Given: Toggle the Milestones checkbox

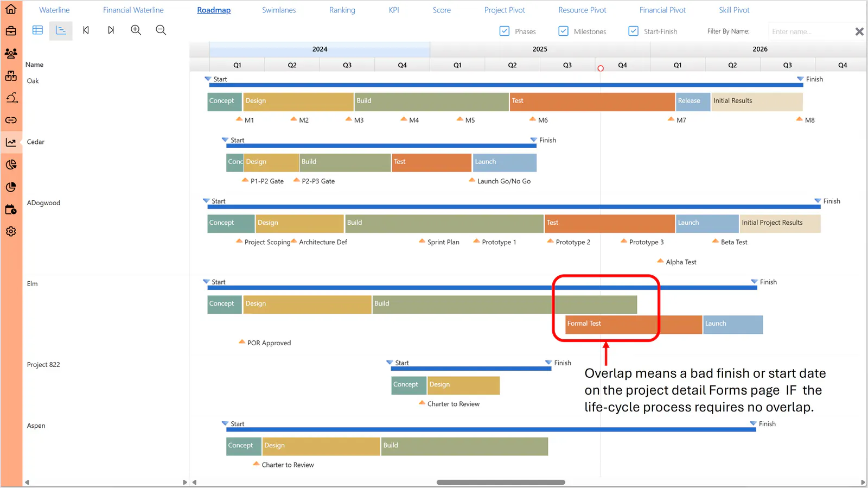Looking at the screenshot, I should point(563,31).
